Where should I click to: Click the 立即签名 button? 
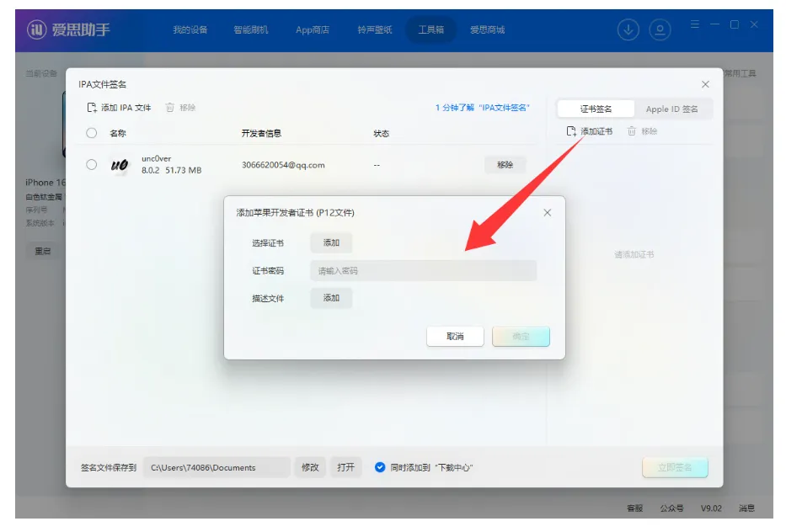[675, 467]
